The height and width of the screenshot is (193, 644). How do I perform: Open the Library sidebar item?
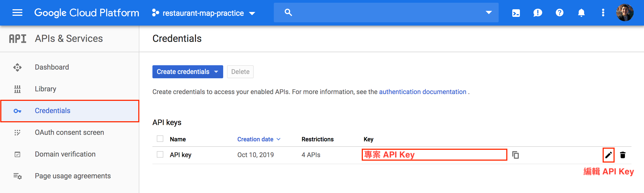coord(45,89)
